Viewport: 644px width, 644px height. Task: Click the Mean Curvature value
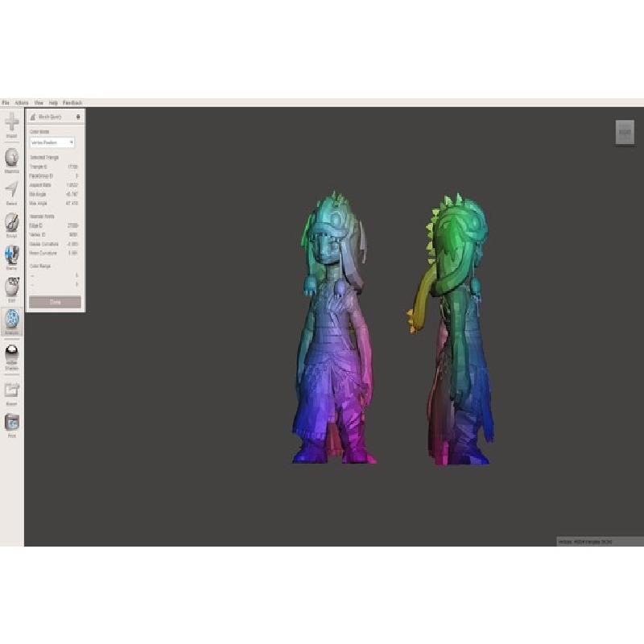click(73, 253)
